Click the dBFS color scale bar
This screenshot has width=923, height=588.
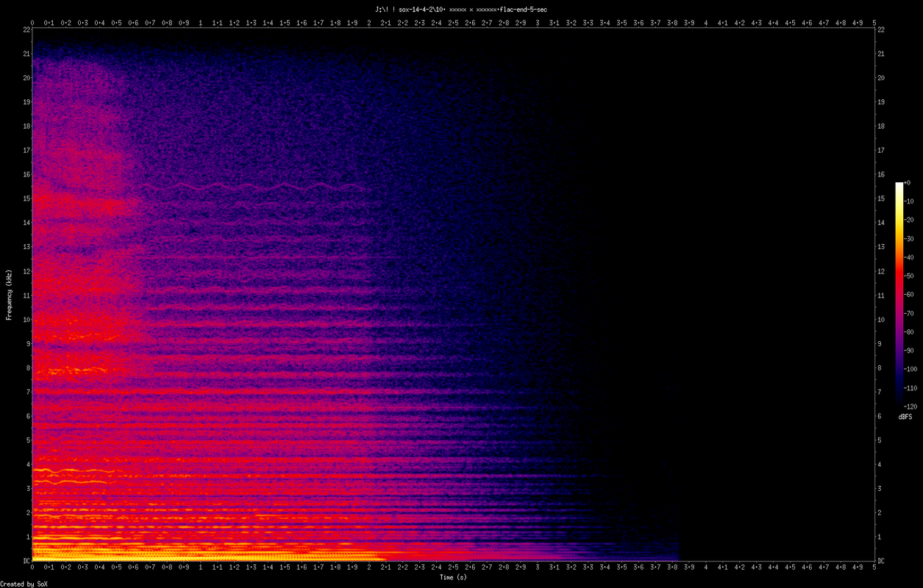click(x=899, y=294)
